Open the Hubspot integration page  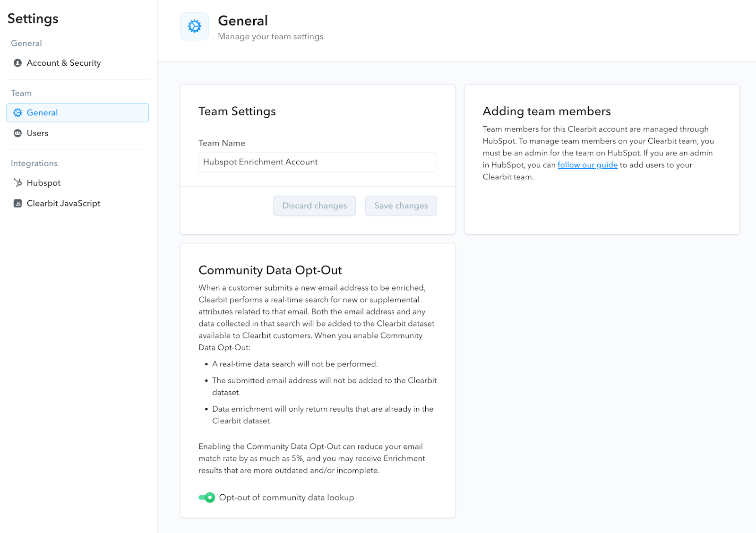click(x=43, y=183)
